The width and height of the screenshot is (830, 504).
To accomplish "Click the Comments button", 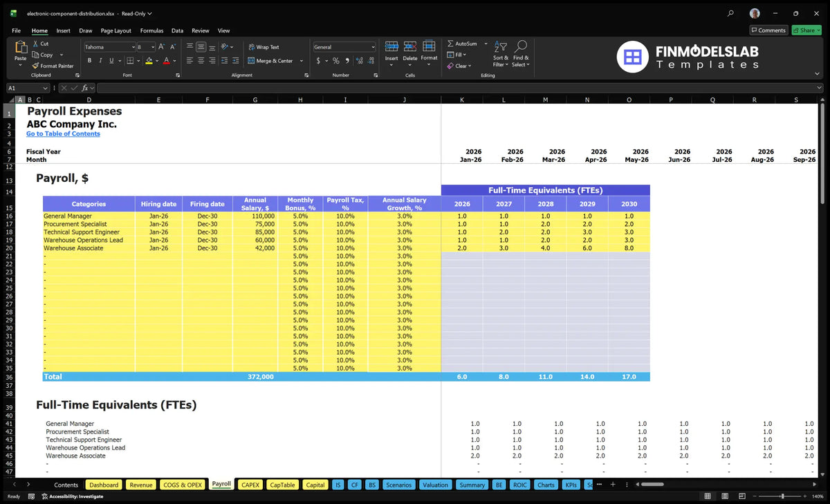I will click(768, 30).
